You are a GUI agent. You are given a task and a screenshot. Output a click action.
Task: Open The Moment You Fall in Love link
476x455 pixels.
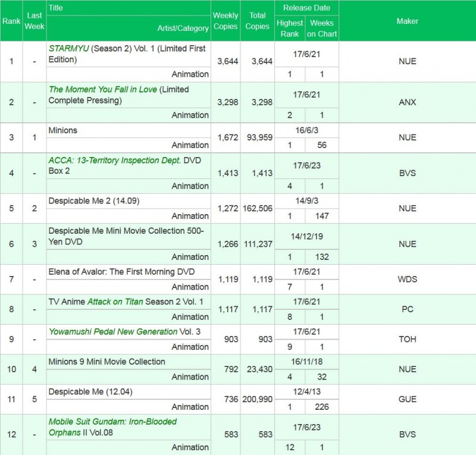pos(103,89)
